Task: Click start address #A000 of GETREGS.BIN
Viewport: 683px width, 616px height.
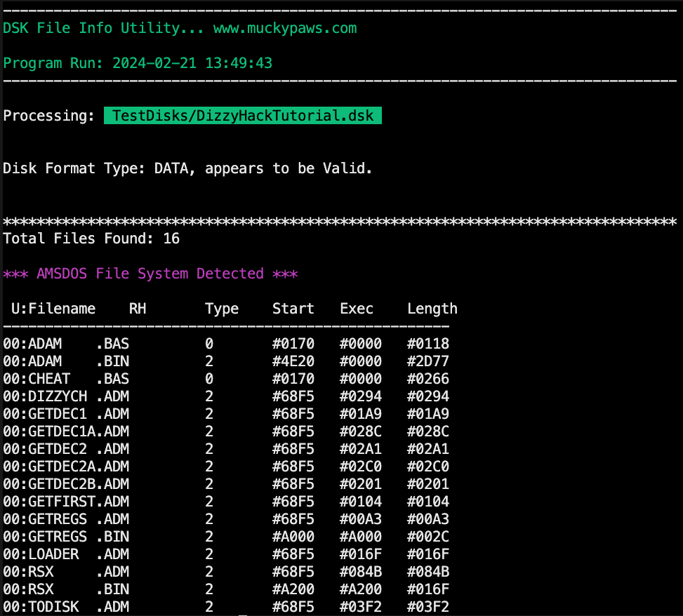Action: coord(293,536)
